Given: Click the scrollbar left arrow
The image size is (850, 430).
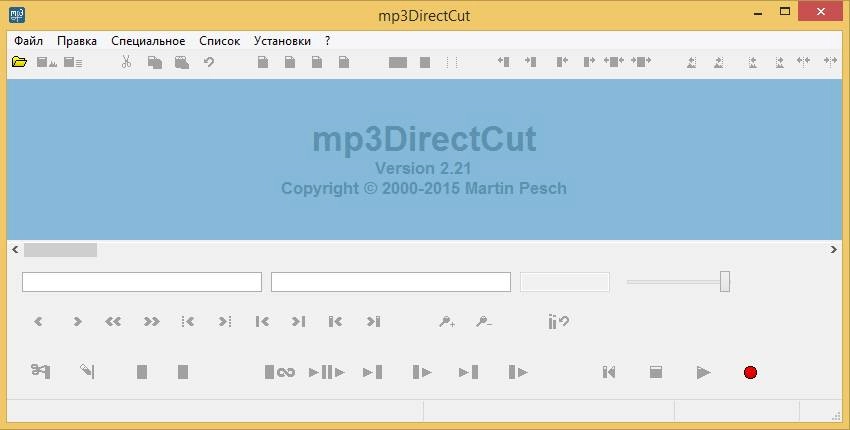Looking at the screenshot, I should [15, 250].
